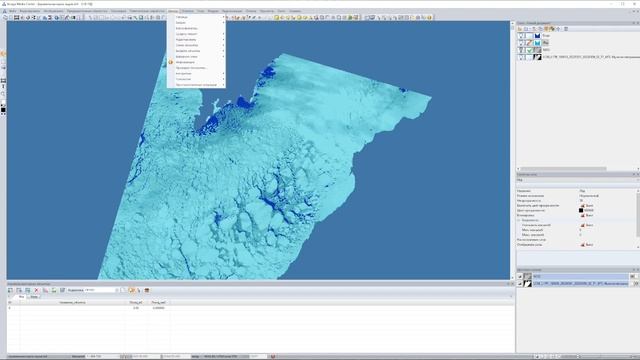Click the orange round icon on the left toolbar
Viewport: 640px width, 360px height.
point(3,54)
